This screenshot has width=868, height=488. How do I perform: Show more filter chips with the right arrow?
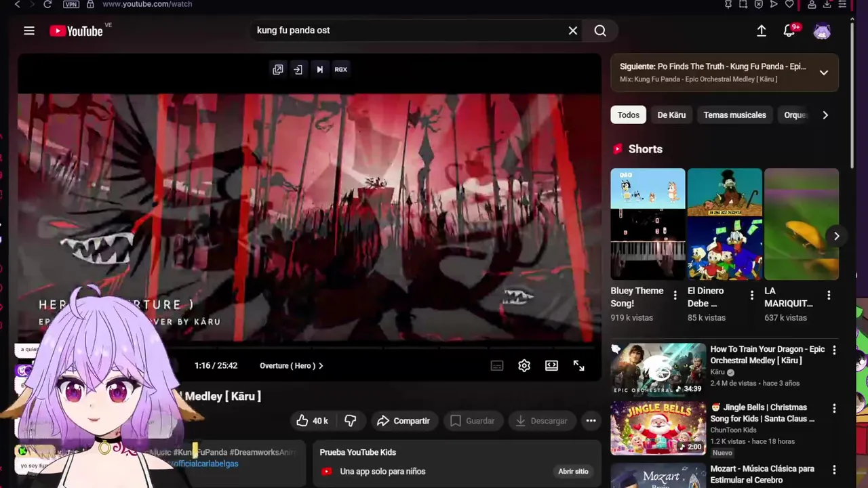pos(825,115)
